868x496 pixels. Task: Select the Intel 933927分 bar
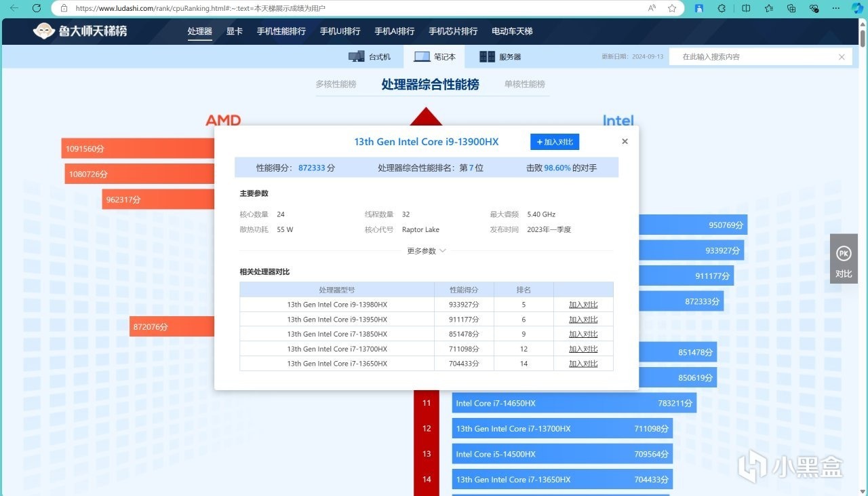690,250
